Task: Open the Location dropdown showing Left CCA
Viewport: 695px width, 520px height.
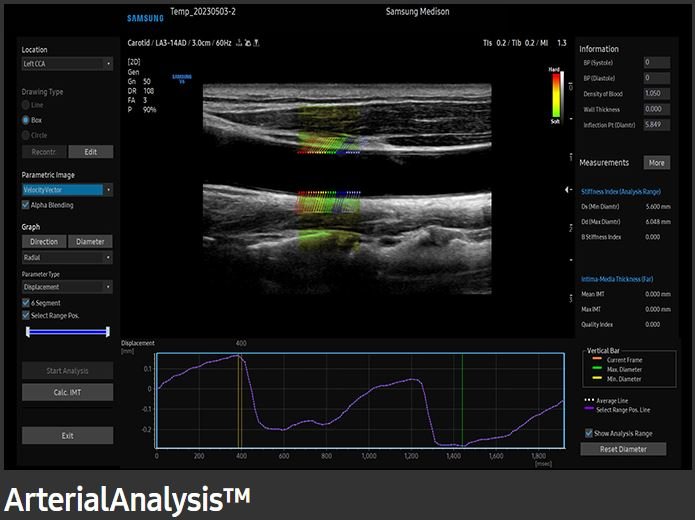Action: [x=67, y=64]
